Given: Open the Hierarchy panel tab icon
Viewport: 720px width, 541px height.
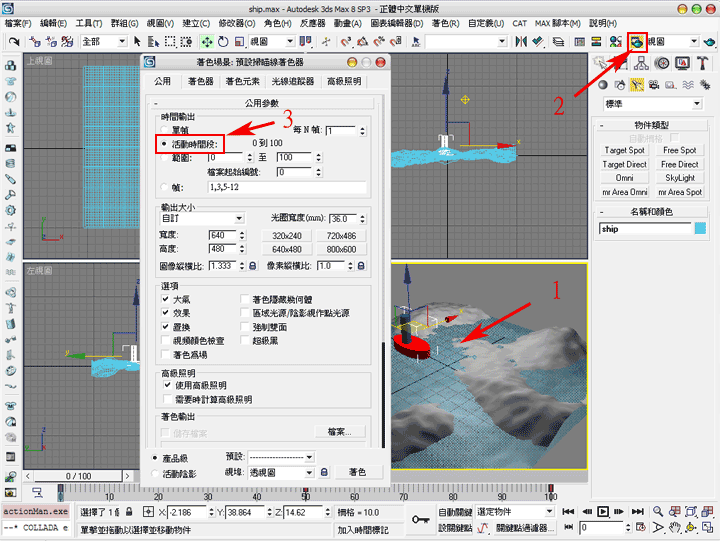Looking at the screenshot, I should (x=641, y=63).
